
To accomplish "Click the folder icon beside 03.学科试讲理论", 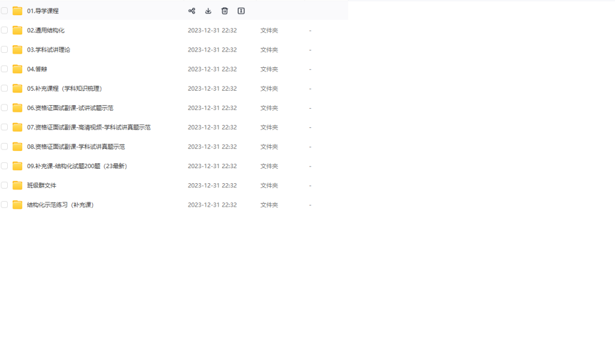I will pyautogui.click(x=17, y=50).
